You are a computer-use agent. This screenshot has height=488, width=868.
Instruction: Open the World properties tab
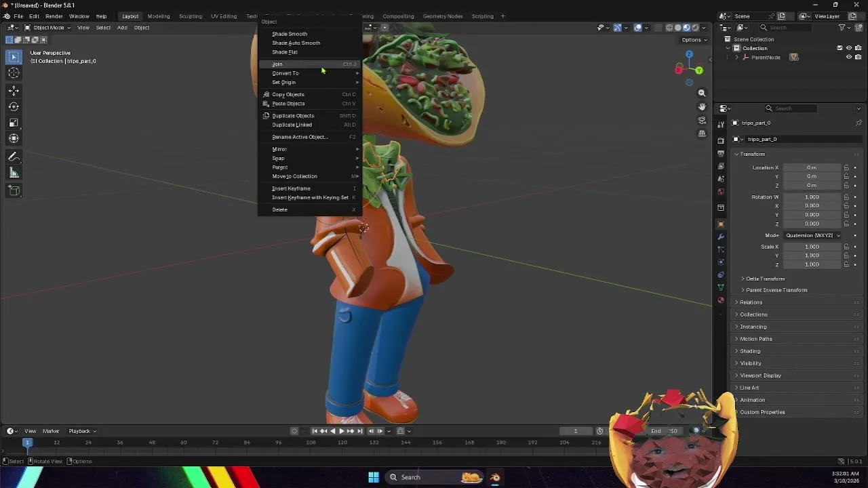coord(721,192)
